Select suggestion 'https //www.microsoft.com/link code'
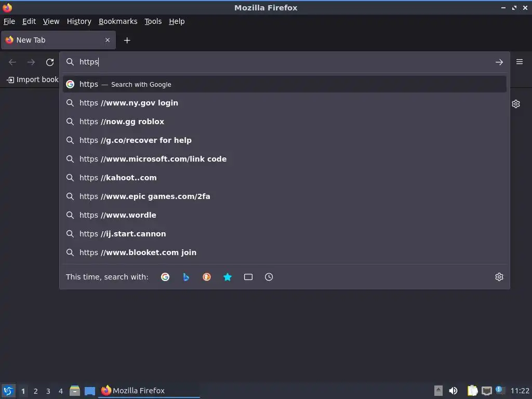 (284, 159)
